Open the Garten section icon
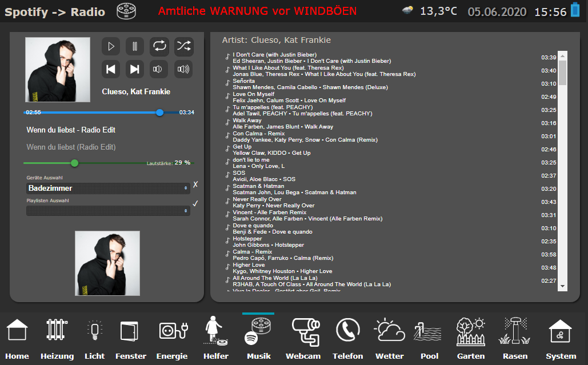The width and height of the screenshot is (588, 365). click(470, 339)
